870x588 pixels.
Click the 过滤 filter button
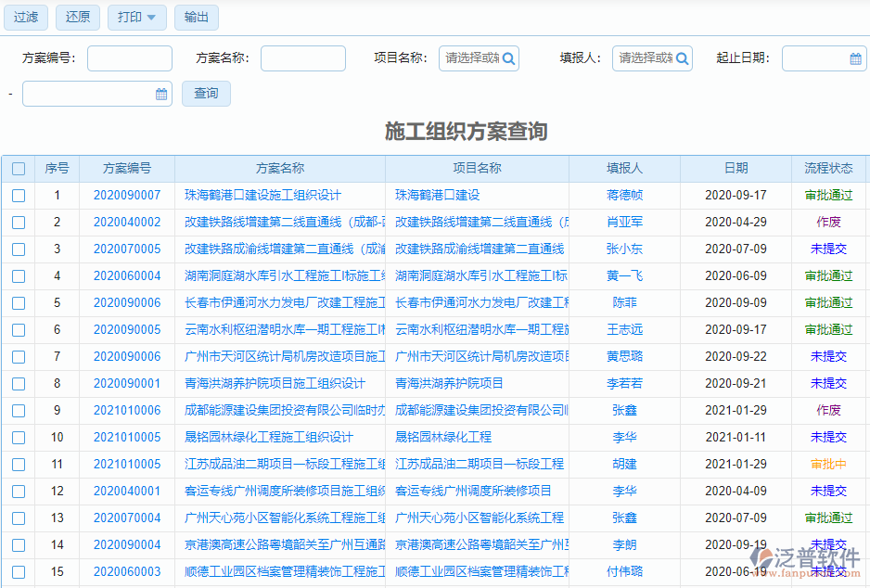point(25,17)
